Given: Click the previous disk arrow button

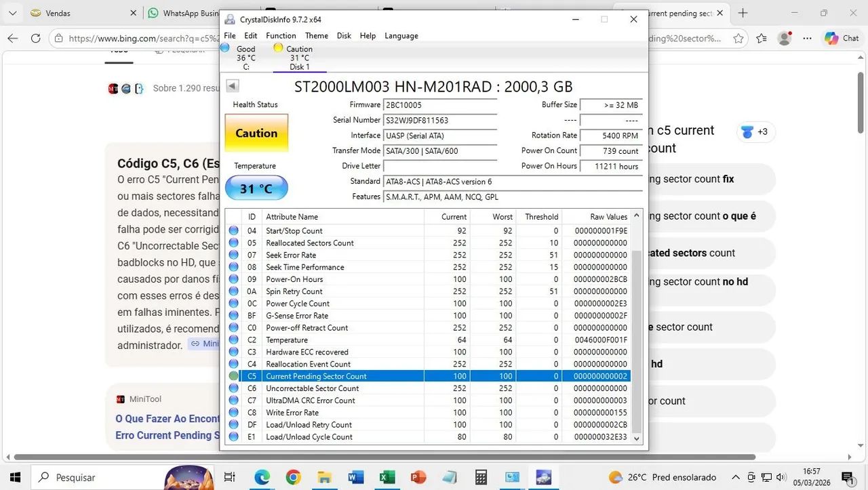Looking at the screenshot, I should (233, 86).
